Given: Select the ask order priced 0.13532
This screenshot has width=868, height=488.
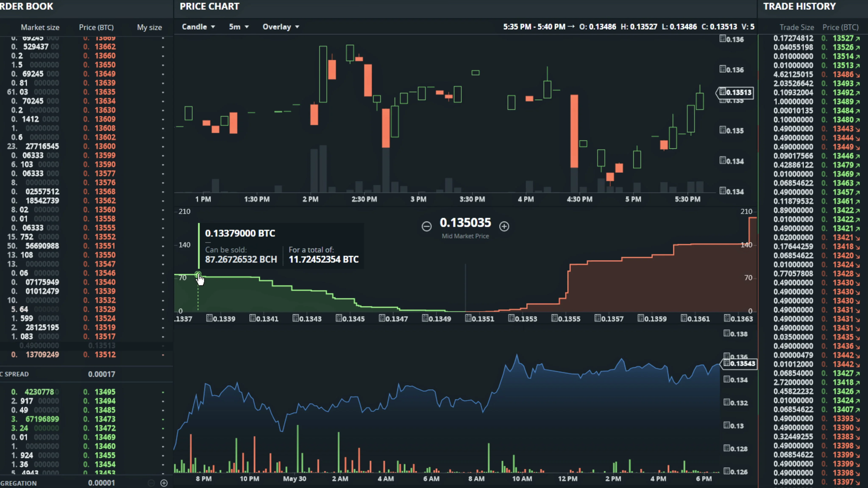Looking at the screenshot, I should [x=87, y=300].
